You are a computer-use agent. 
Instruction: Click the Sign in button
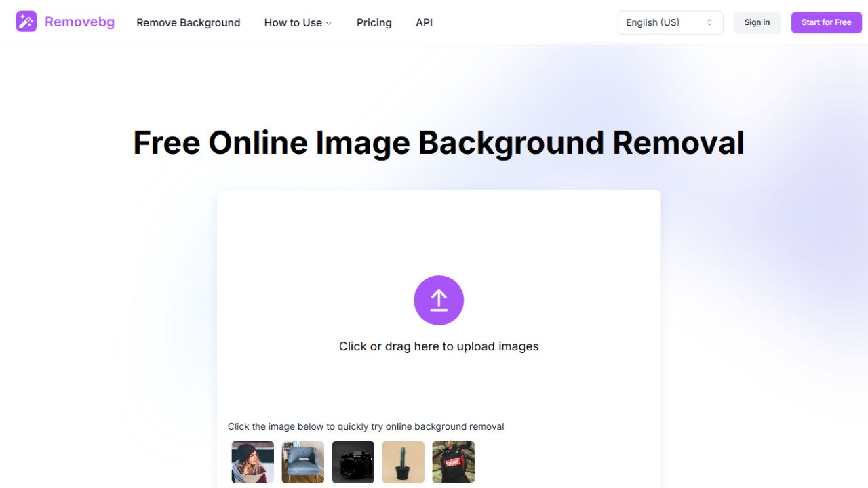point(757,22)
